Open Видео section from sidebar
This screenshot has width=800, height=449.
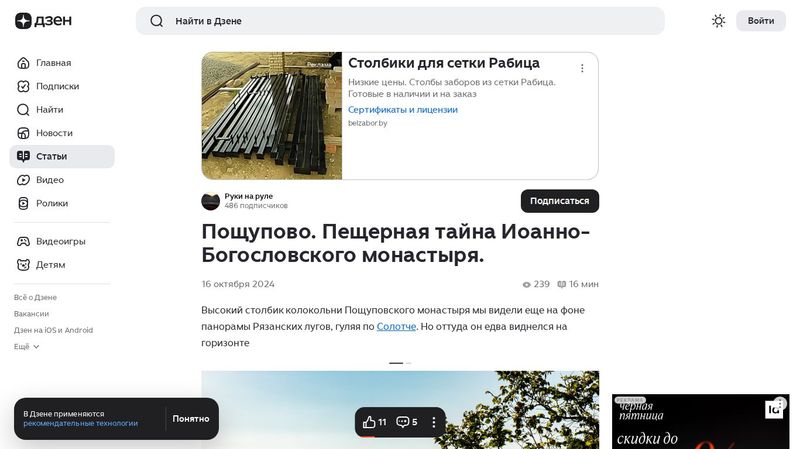tap(49, 180)
